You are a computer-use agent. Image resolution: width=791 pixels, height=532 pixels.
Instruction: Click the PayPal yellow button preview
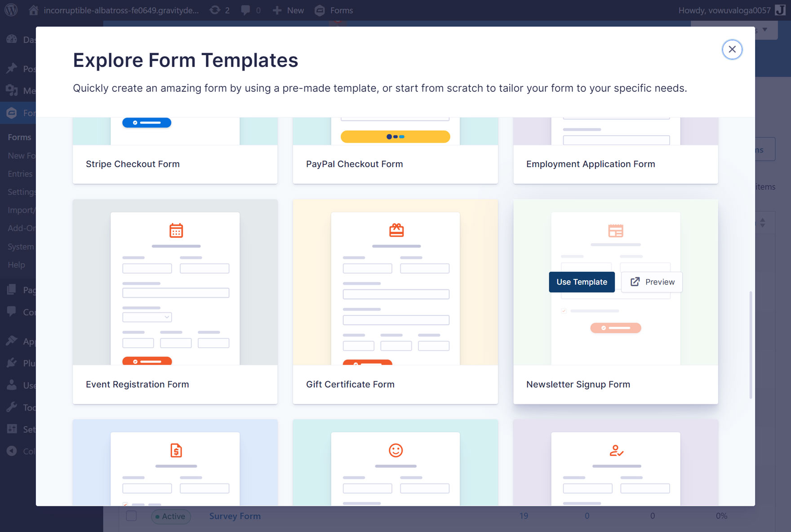click(x=395, y=137)
